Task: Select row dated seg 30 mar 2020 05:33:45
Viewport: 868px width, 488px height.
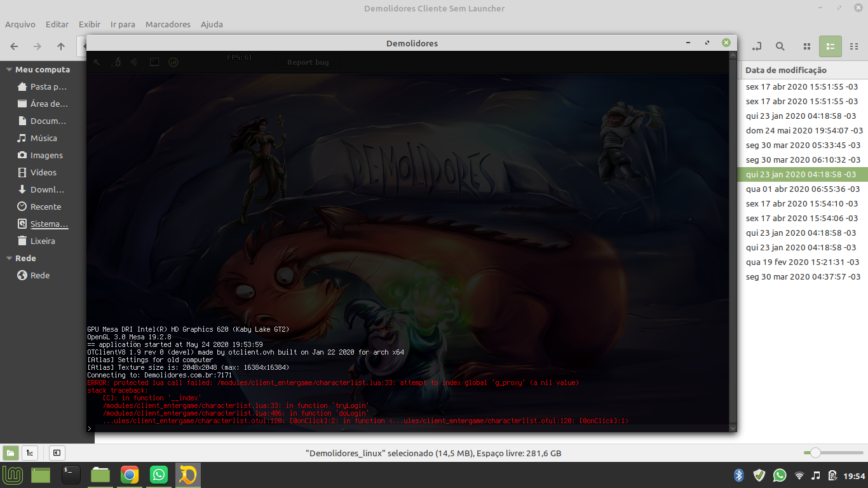Action: point(803,145)
